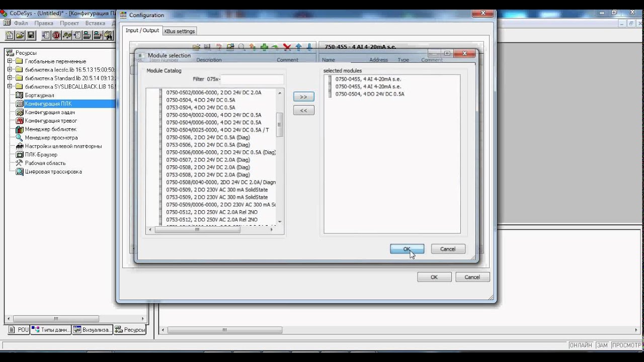Screen dimensions: 644x362
Task: Click ОНЛАЙН in the status bar
Action: tap(581, 345)
